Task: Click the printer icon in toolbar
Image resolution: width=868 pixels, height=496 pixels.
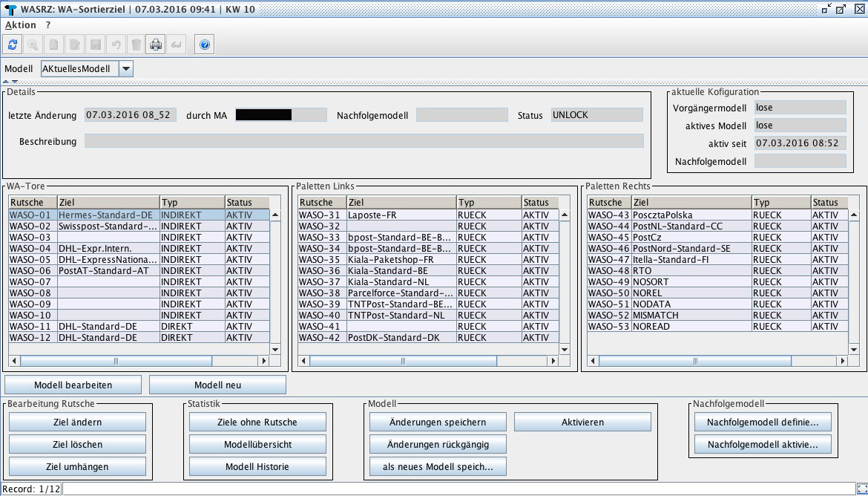Action: 156,45
